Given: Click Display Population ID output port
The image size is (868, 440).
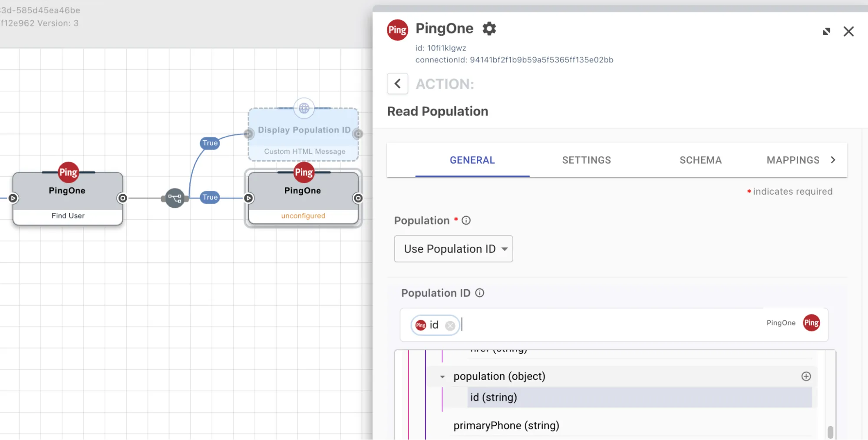Looking at the screenshot, I should [x=358, y=134].
